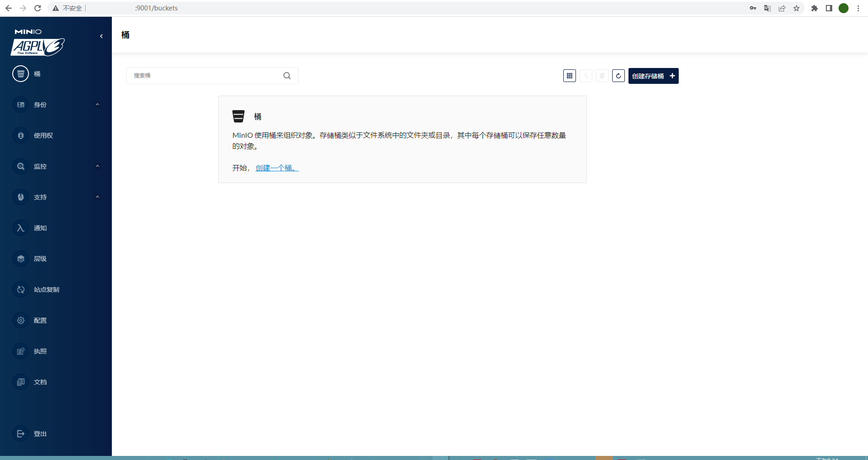The height and width of the screenshot is (460, 868).
Task: Open the 执照 menu label
Action: pyautogui.click(x=40, y=351)
